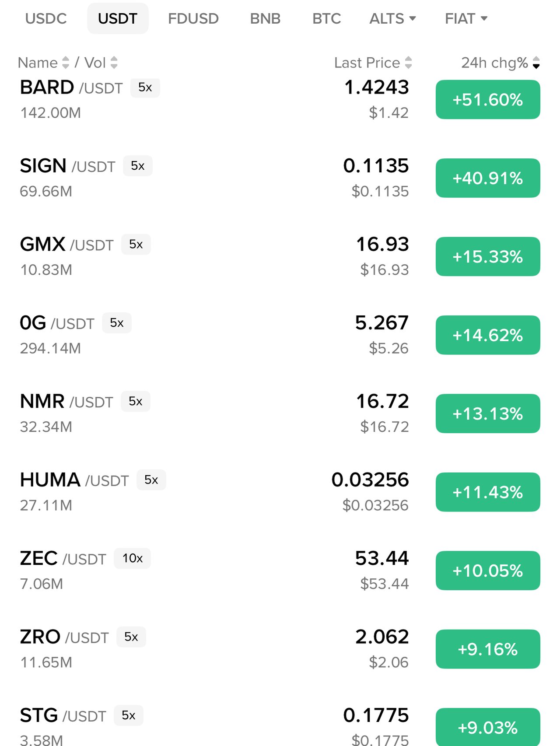Tap the 0G +14.62% green button
Viewport: 560px width, 746px height.
click(x=487, y=335)
